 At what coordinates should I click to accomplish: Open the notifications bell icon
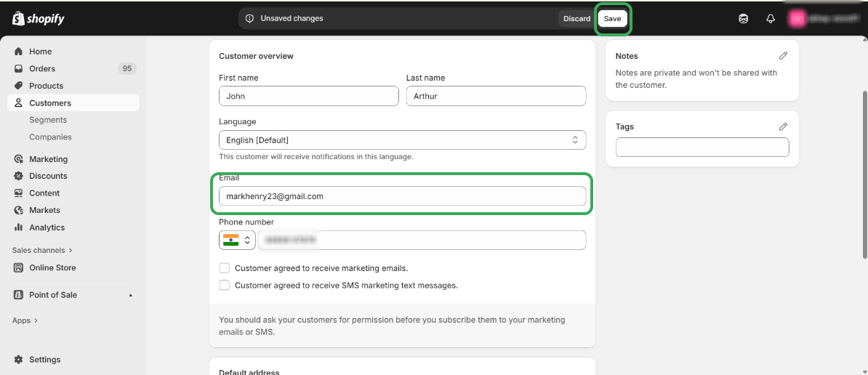[x=771, y=19]
